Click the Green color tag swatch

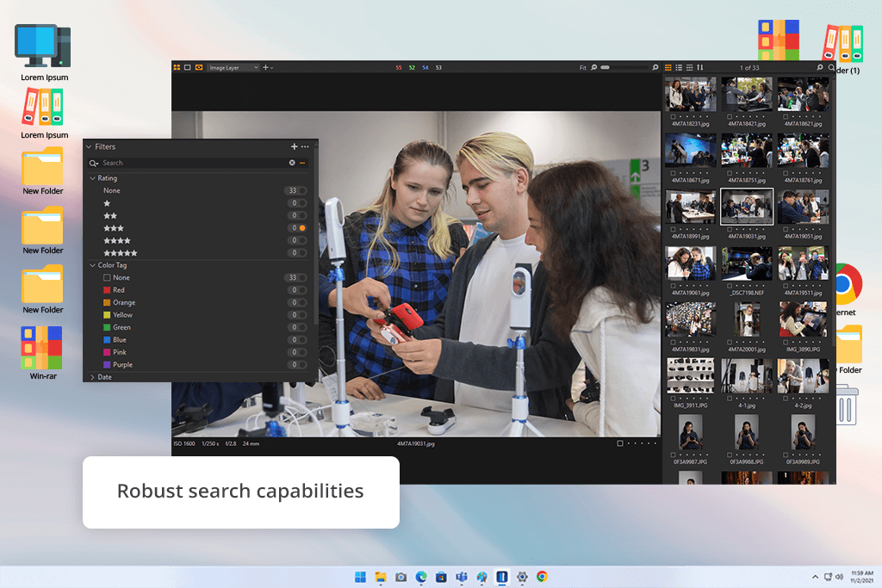point(107,327)
